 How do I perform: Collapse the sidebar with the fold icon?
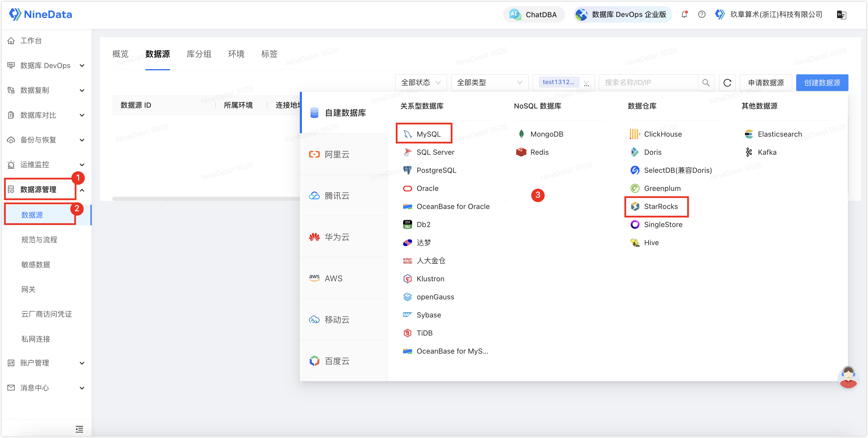[79, 429]
